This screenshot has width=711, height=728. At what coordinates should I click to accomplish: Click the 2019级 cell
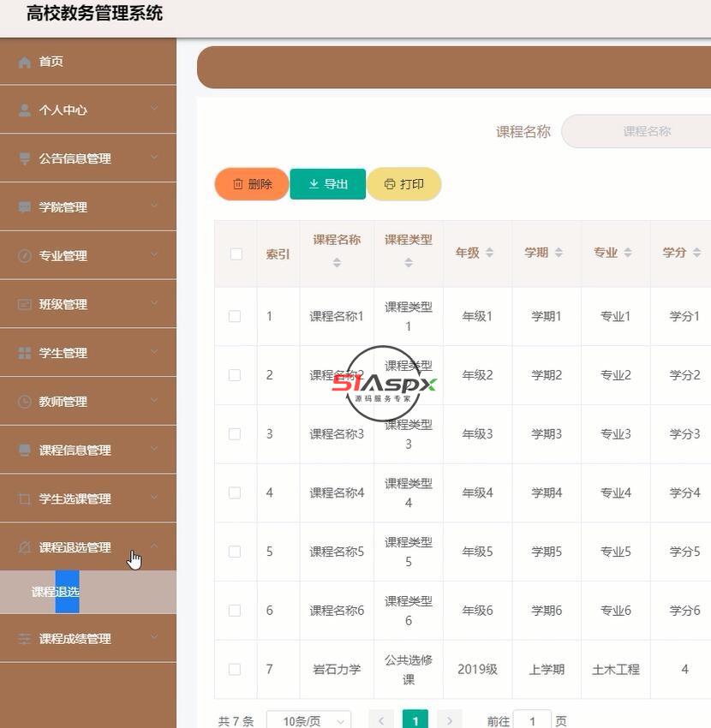coord(477,670)
